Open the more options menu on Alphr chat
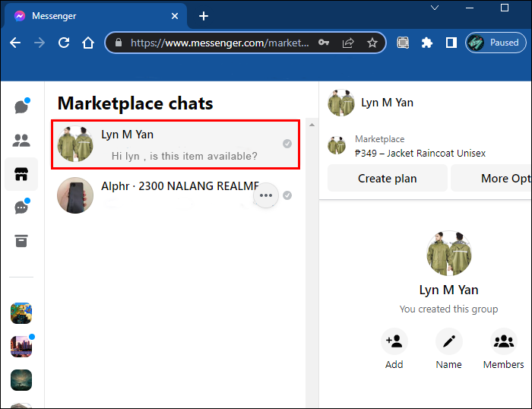Viewport: 532px width, 409px height. pyautogui.click(x=265, y=195)
